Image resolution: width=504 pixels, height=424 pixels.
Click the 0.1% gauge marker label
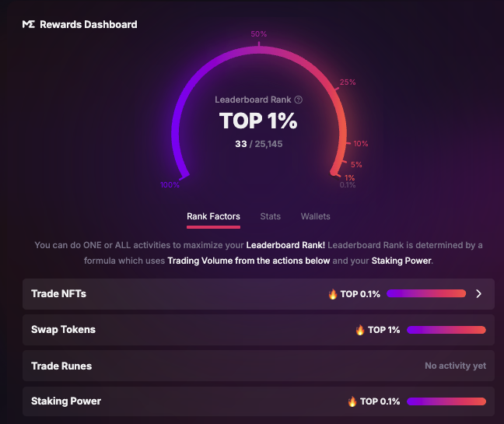(x=348, y=185)
